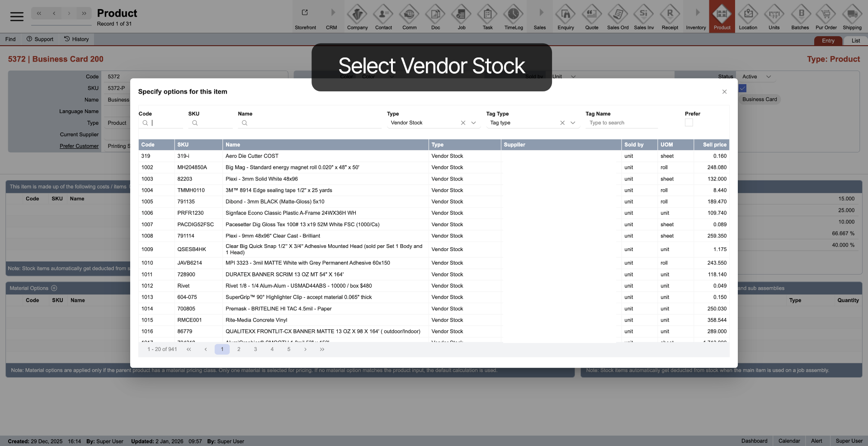The height and width of the screenshot is (446, 868).
Task: Click the Tag Name search field
Action: point(622,123)
